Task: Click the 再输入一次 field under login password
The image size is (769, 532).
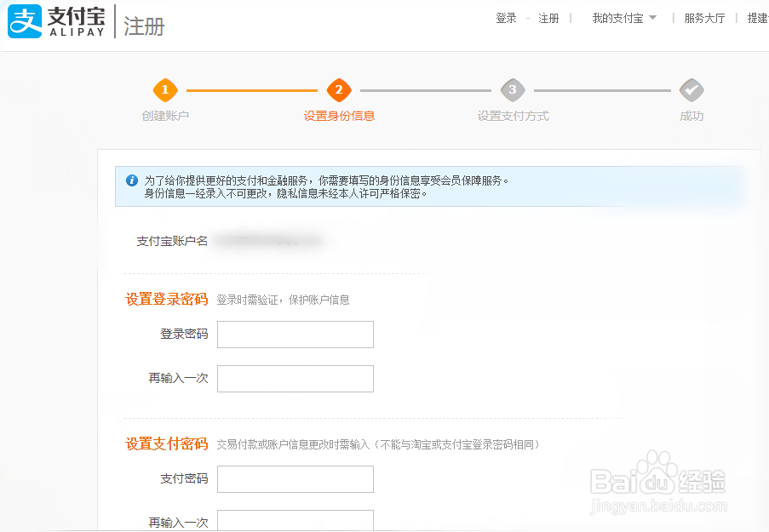Action: 295,378
